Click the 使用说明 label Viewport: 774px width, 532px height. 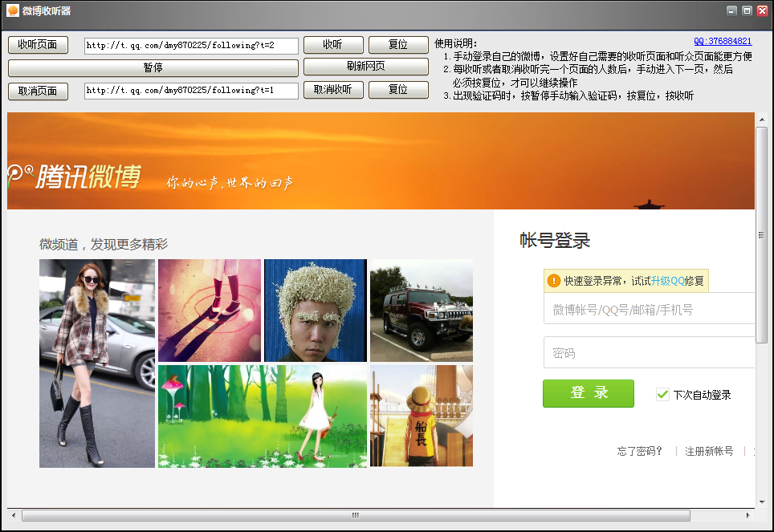pyautogui.click(x=455, y=43)
